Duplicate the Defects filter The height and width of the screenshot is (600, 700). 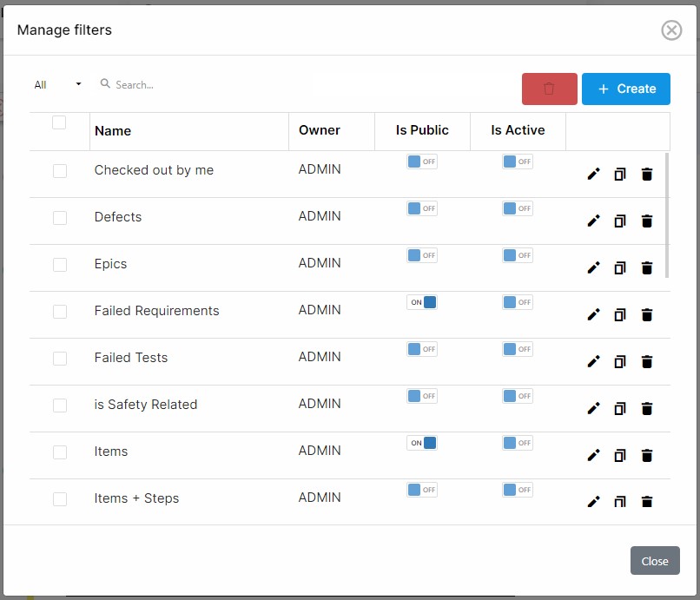619,221
